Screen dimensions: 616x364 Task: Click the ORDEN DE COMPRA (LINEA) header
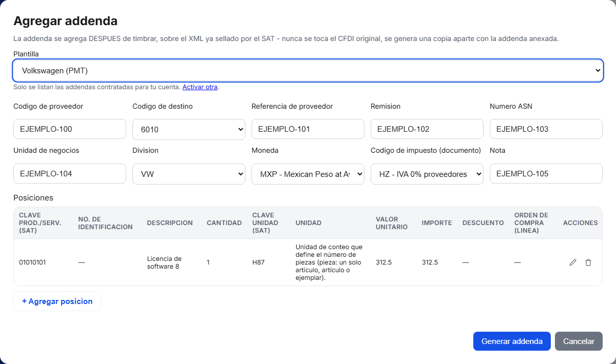coord(531,223)
